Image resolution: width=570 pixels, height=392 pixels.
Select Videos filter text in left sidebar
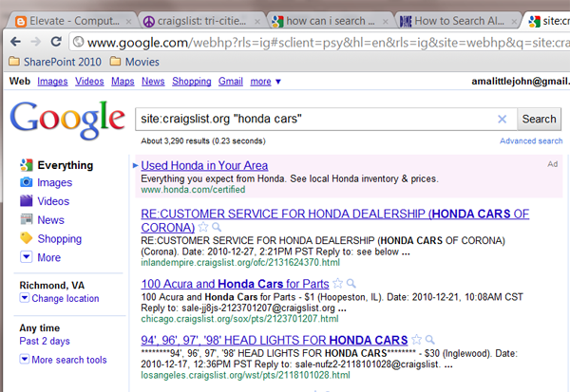pos(53,201)
